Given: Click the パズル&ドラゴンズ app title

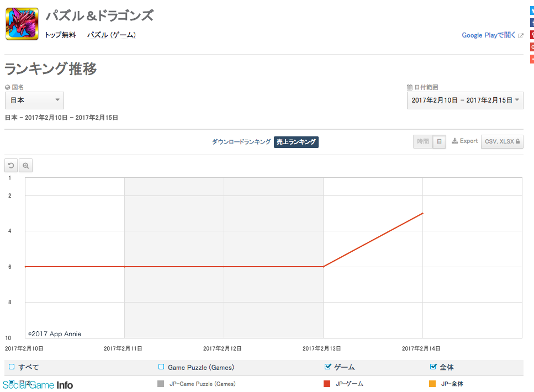Looking at the screenshot, I should [x=99, y=15].
